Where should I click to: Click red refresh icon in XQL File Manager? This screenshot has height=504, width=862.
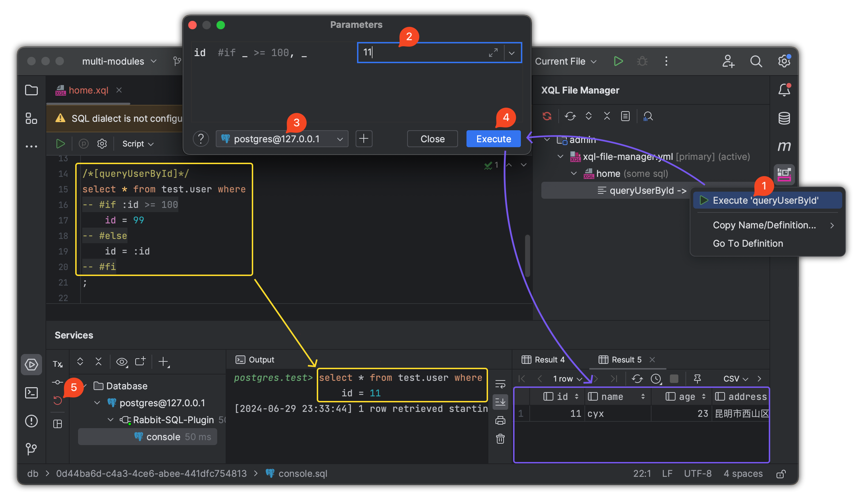click(x=547, y=116)
